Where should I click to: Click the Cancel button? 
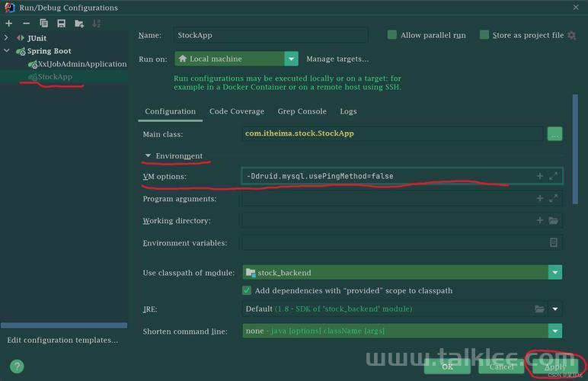coord(501,367)
